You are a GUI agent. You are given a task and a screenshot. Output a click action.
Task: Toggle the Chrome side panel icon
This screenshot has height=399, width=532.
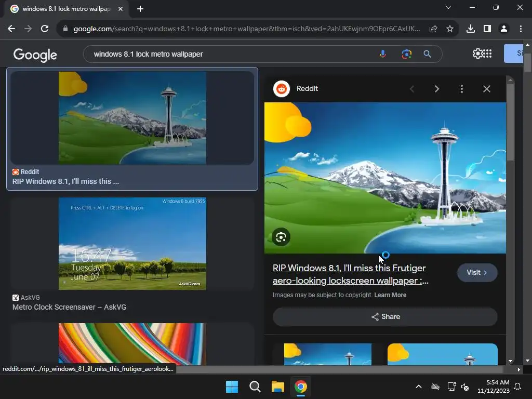click(x=487, y=29)
